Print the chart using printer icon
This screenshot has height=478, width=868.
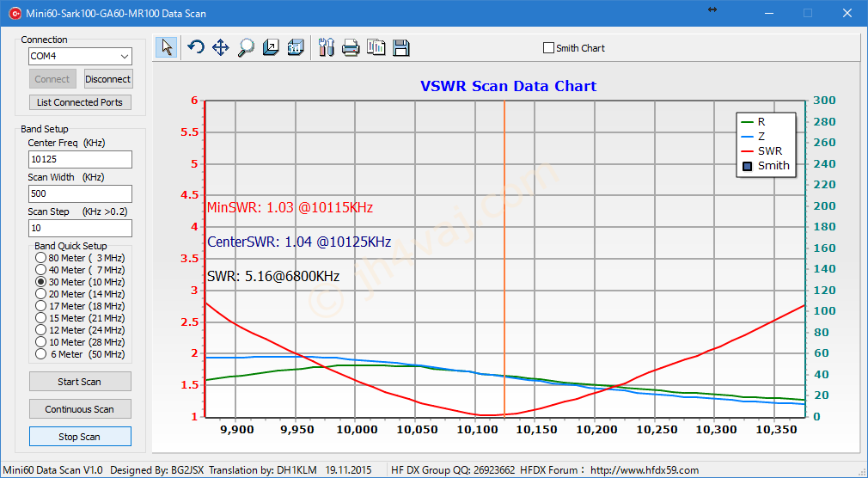coord(351,48)
